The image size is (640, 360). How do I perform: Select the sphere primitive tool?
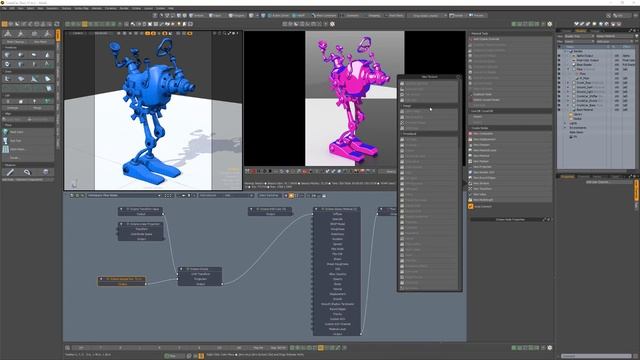pyautogui.click(x=21, y=55)
